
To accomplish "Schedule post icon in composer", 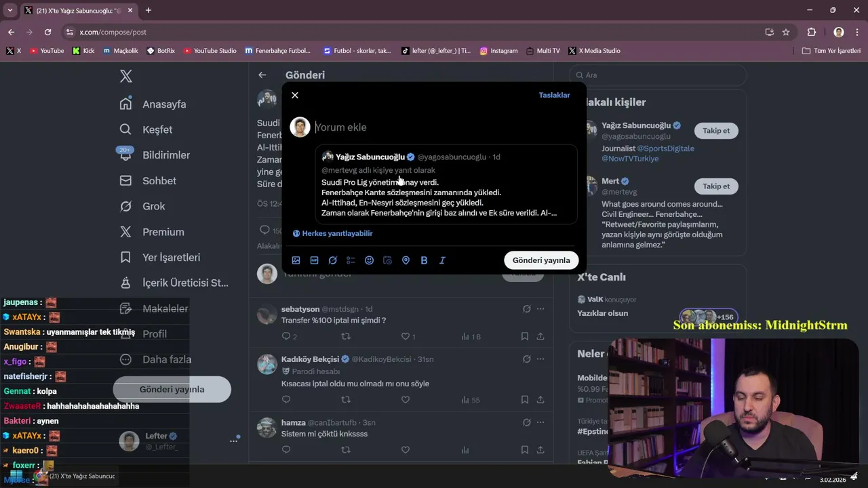I will click(x=387, y=260).
